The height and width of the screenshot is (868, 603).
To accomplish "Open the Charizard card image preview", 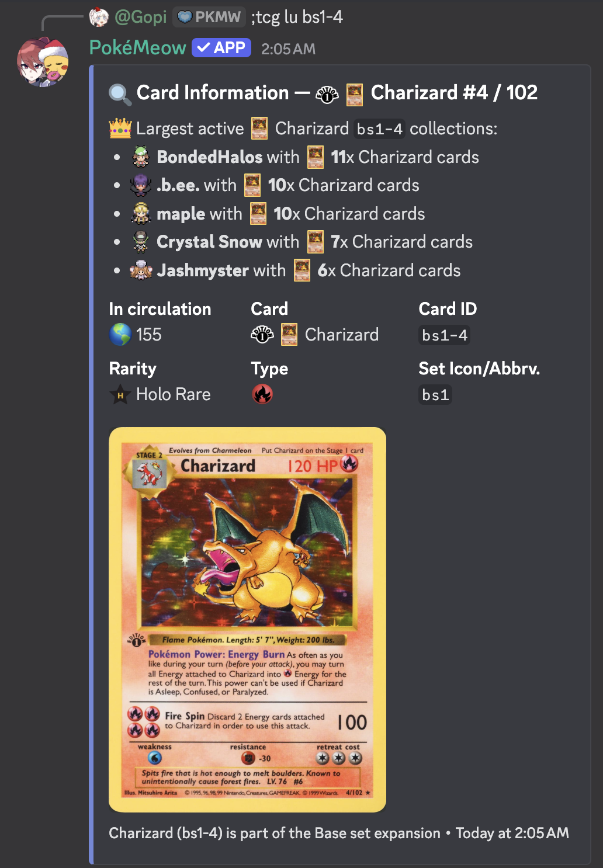I will [x=248, y=620].
